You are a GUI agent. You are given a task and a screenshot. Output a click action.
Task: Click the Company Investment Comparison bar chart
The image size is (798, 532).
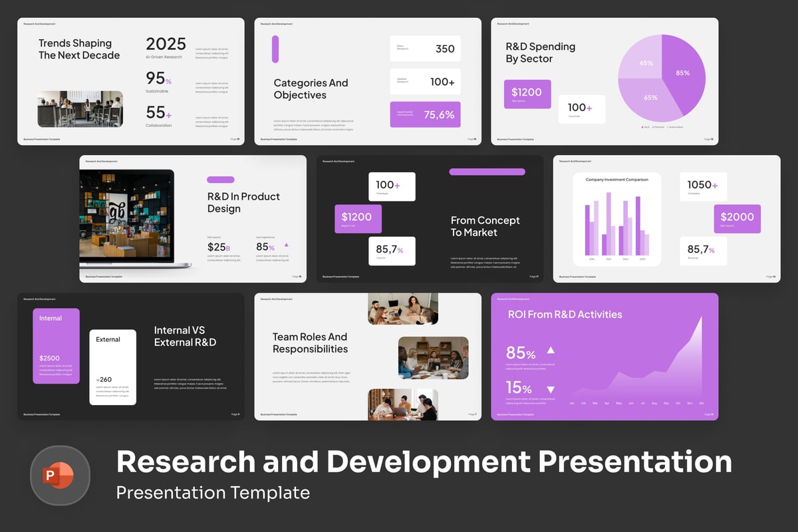(616, 219)
